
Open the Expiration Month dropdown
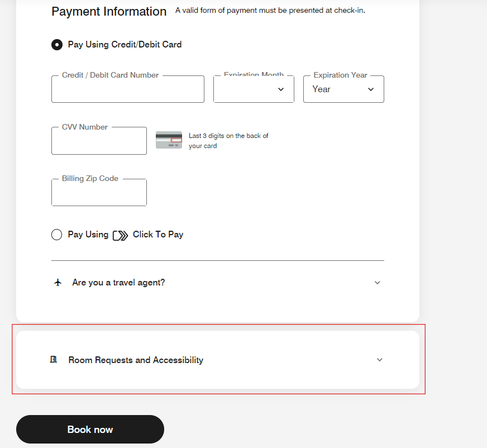tap(254, 89)
